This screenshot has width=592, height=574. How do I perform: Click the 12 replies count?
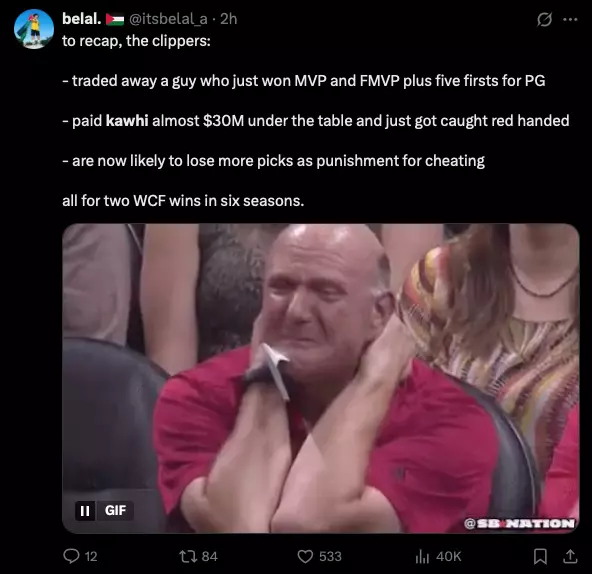coord(91,556)
